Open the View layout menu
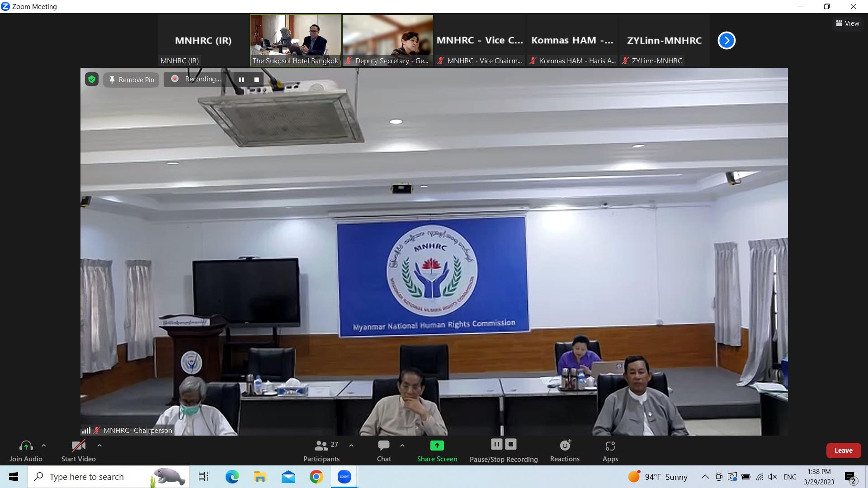 coord(848,23)
